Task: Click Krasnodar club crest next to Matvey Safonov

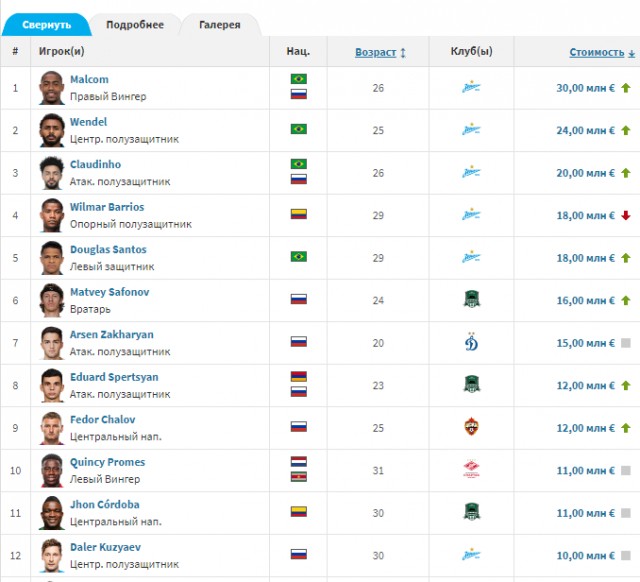Action: tap(471, 299)
